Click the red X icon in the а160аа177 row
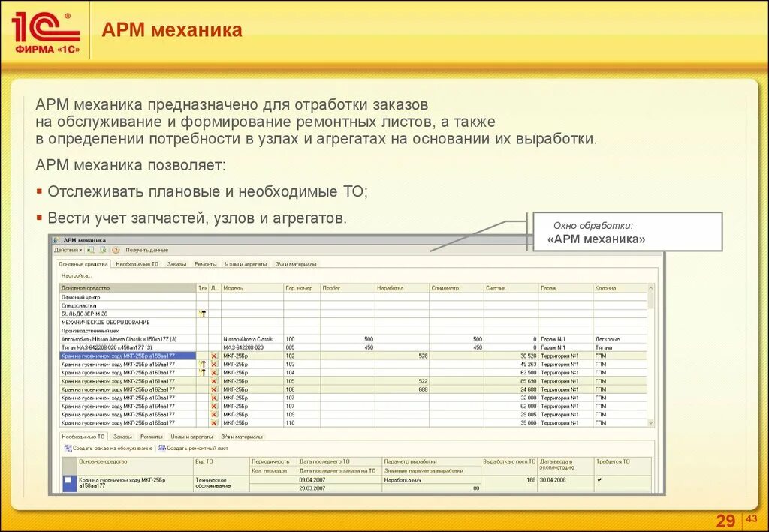Image resolution: width=769 pixels, height=532 pixels. pyautogui.click(x=214, y=373)
